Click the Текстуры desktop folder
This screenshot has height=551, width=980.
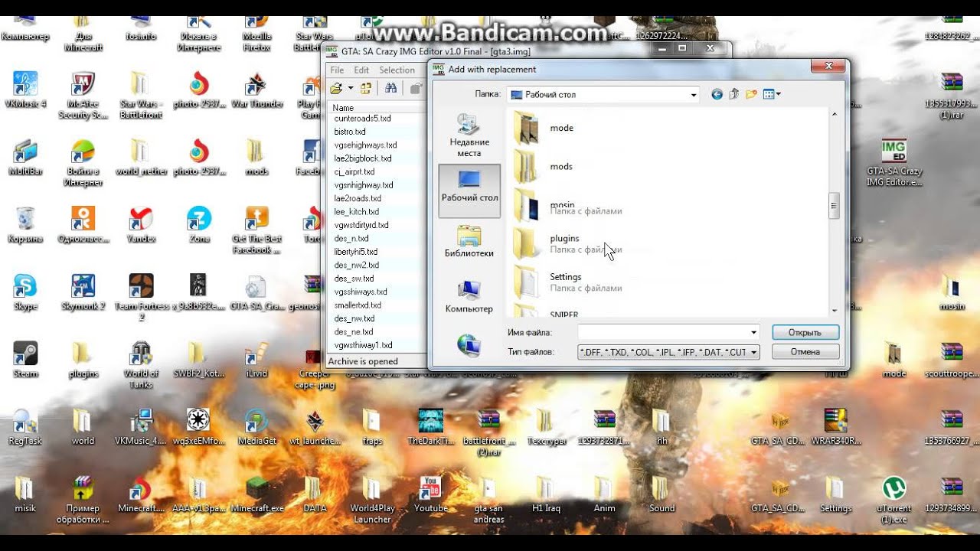pyautogui.click(x=547, y=427)
